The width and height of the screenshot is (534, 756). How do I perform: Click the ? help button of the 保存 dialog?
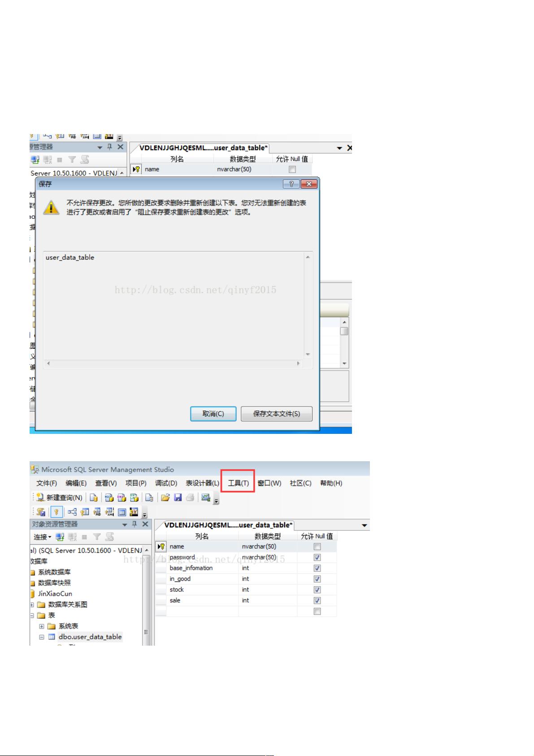[291, 184]
